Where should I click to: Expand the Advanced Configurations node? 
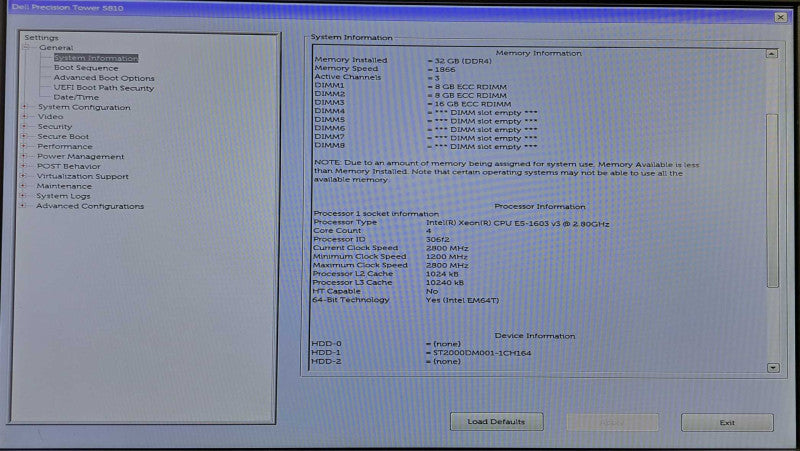click(22, 206)
